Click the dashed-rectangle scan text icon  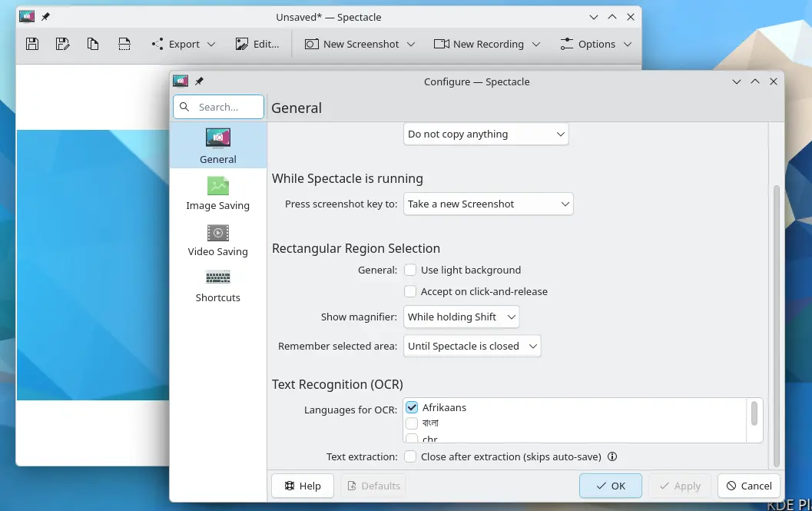click(124, 44)
